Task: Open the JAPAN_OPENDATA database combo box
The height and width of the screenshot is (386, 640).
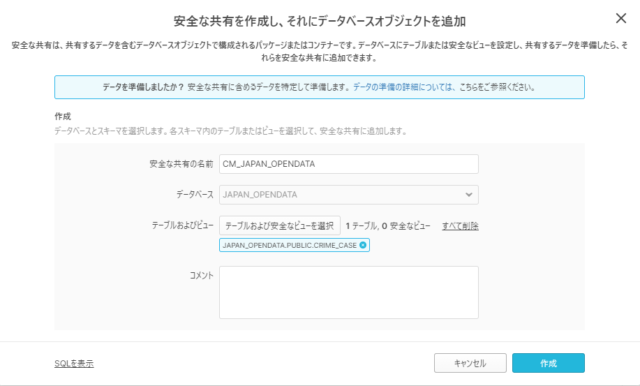Action: coord(349,195)
